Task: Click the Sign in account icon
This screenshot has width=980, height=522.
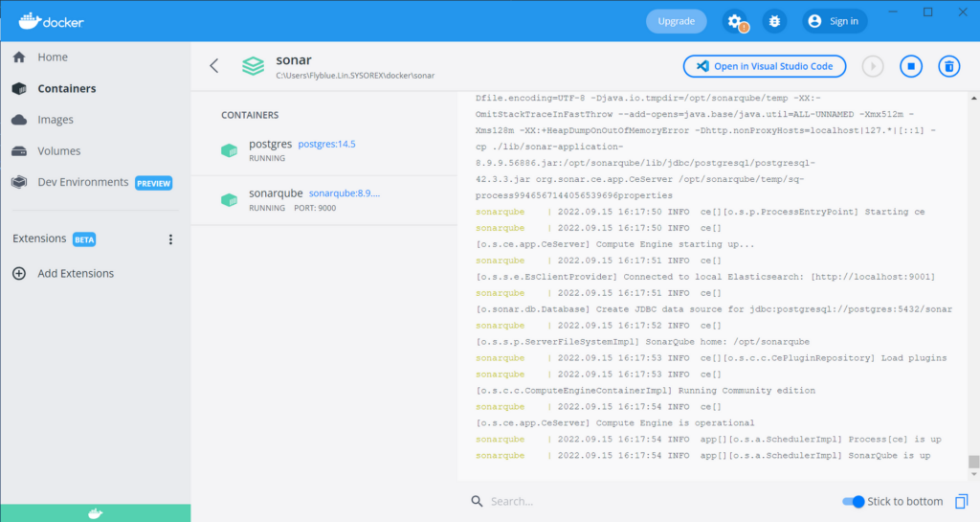Action: pyautogui.click(x=814, y=21)
